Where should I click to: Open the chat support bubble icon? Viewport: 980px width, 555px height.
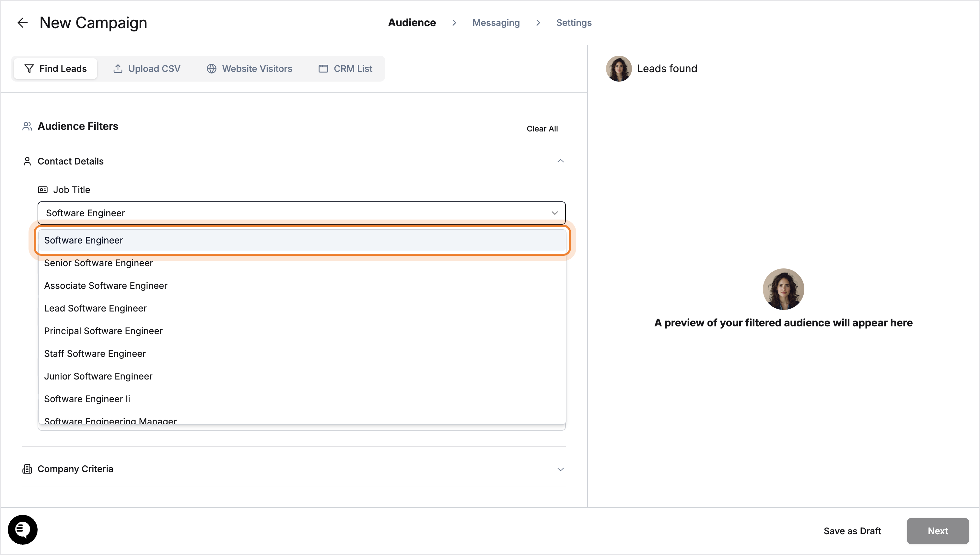tap(22, 529)
